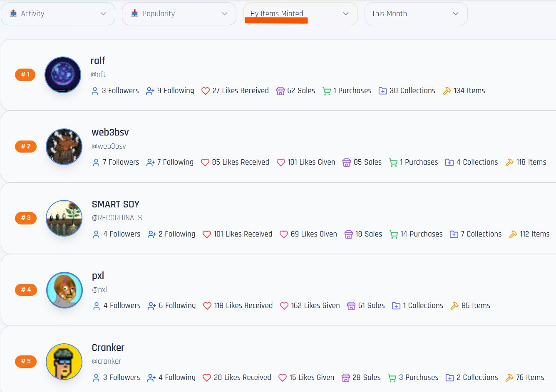Image resolution: width=556 pixels, height=392 pixels.
Task: Click Cranker's 76 Items text
Action: pyautogui.click(x=530, y=377)
